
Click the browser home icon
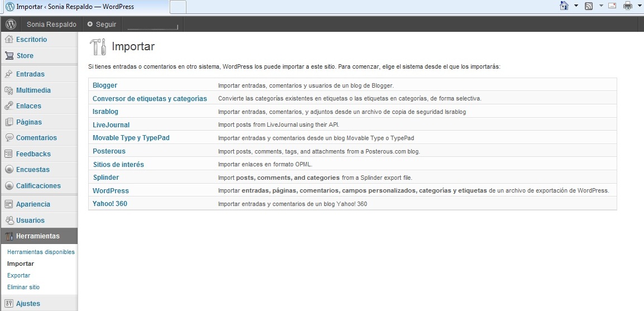pos(564,6)
